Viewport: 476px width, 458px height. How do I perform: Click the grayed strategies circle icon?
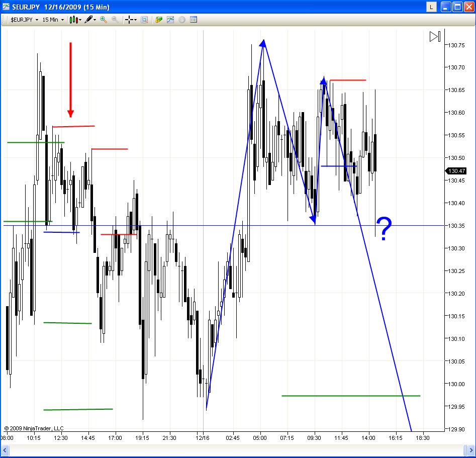tap(182, 20)
